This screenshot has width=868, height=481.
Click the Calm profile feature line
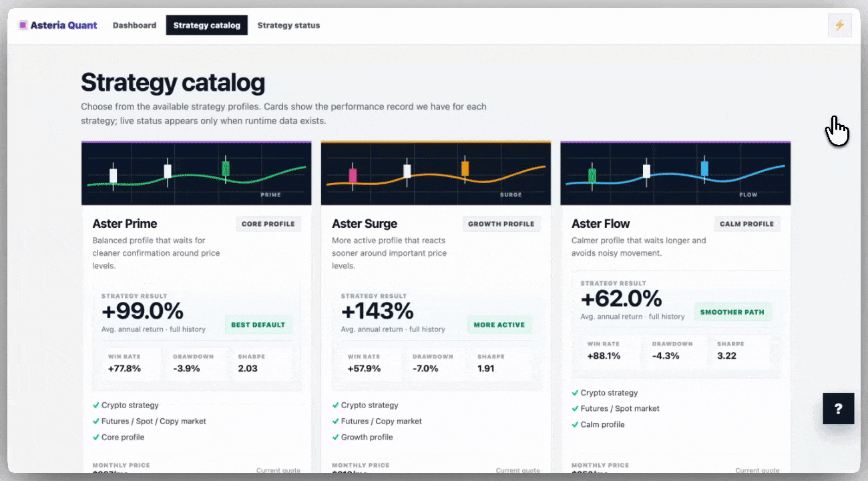(x=602, y=425)
